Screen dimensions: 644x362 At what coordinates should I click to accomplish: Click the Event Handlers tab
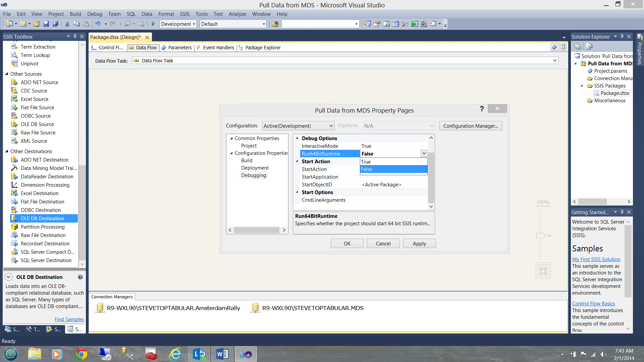pos(218,47)
